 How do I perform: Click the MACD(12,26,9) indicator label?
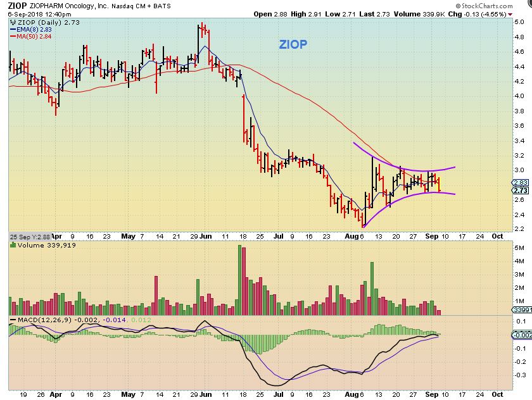44,320
